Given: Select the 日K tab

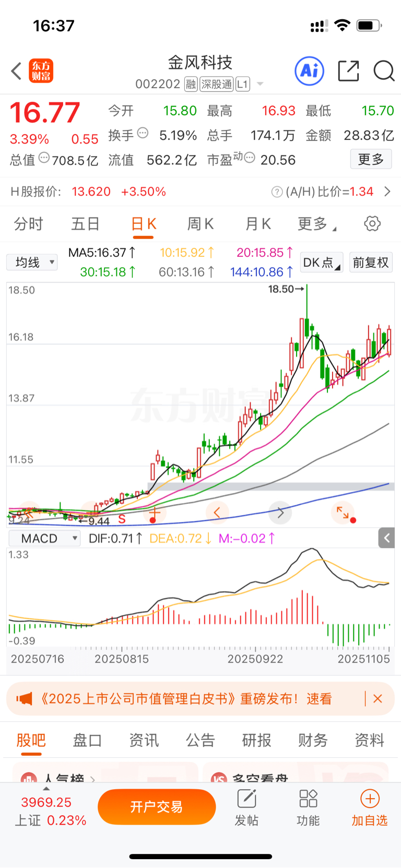Looking at the screenshot, I should coord(143,224).
